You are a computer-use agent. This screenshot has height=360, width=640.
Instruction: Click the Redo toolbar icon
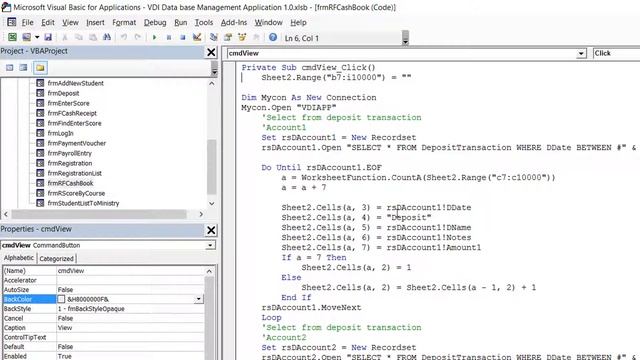point(138,38)
